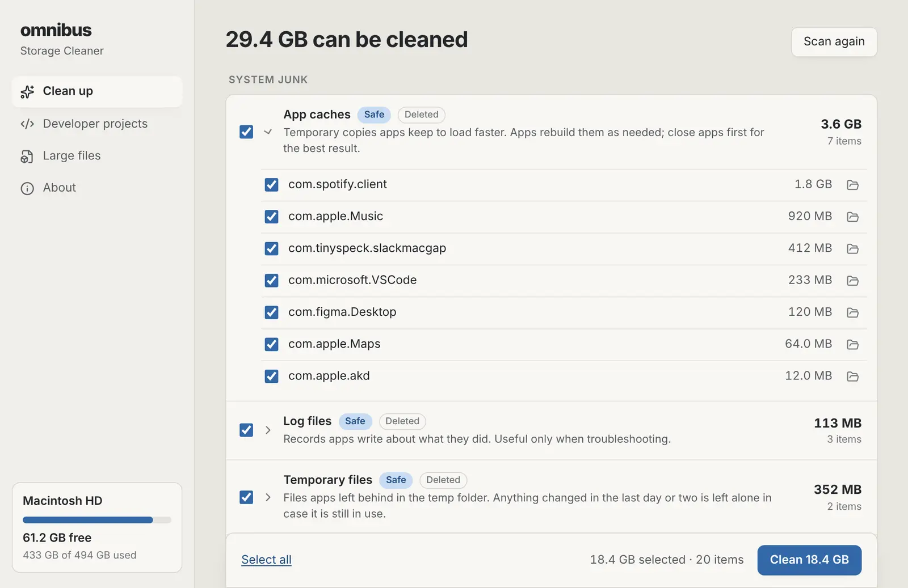Click the com.microsoft.VSCode name
Viewport: 908px width, 588px height.
(x=352, y=280)
